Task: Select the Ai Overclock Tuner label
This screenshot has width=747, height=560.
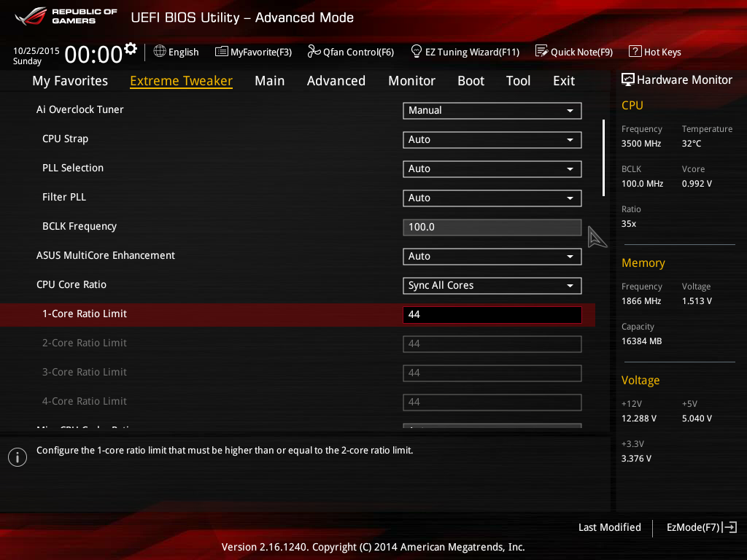Action: click(80, 109)
